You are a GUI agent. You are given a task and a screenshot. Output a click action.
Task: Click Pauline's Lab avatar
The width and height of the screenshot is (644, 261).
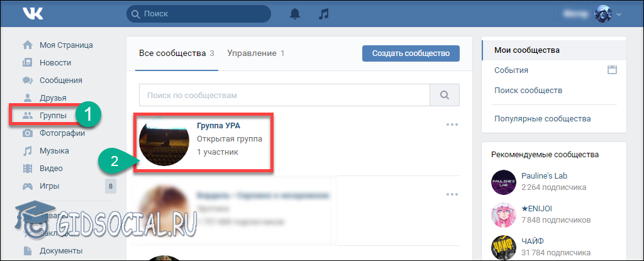pos(504,182)
